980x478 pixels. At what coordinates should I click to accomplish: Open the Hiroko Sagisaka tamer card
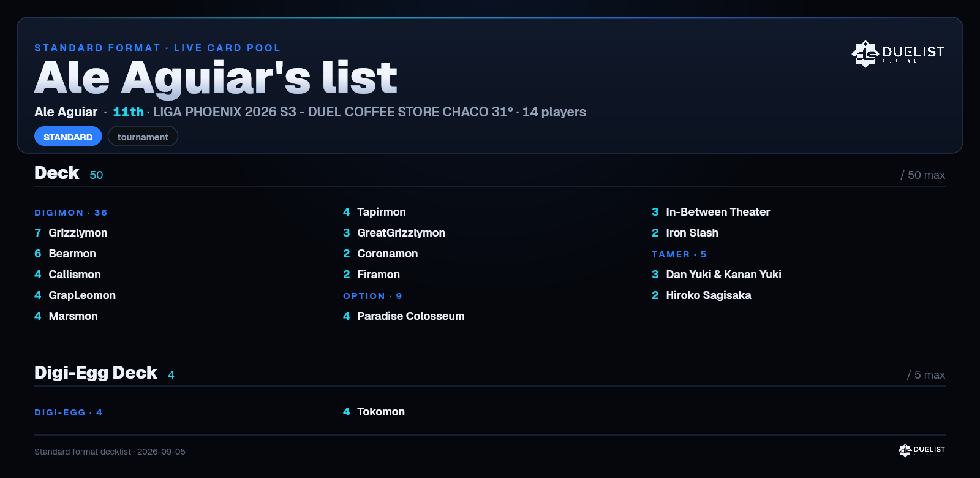[701, 295]
